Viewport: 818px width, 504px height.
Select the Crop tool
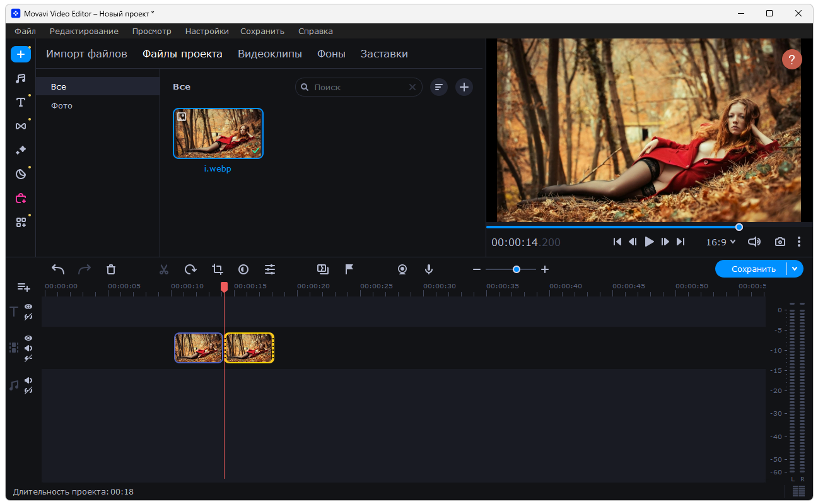217,269
